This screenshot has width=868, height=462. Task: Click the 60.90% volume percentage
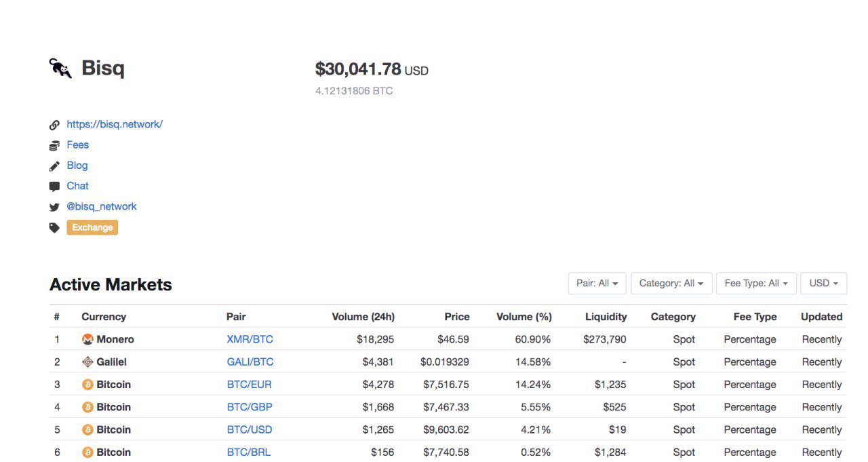[533, 339]
